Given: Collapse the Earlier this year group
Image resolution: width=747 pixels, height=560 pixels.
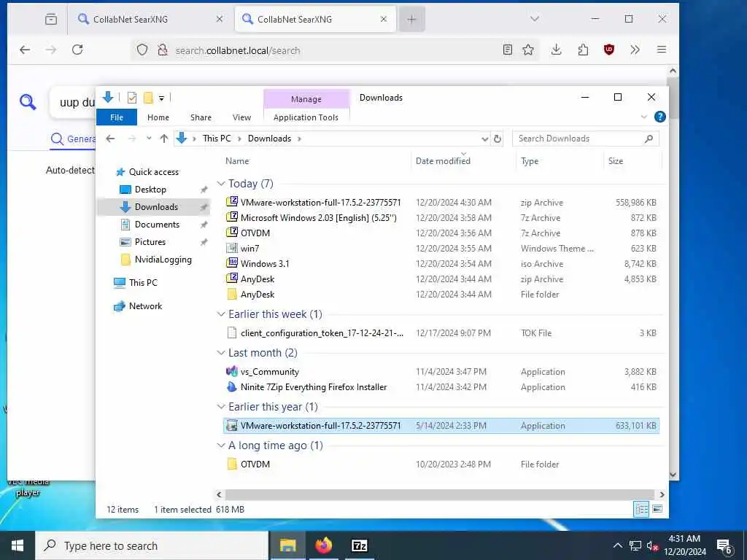Looking at the screenshot, I should click(x=220, y=407).
